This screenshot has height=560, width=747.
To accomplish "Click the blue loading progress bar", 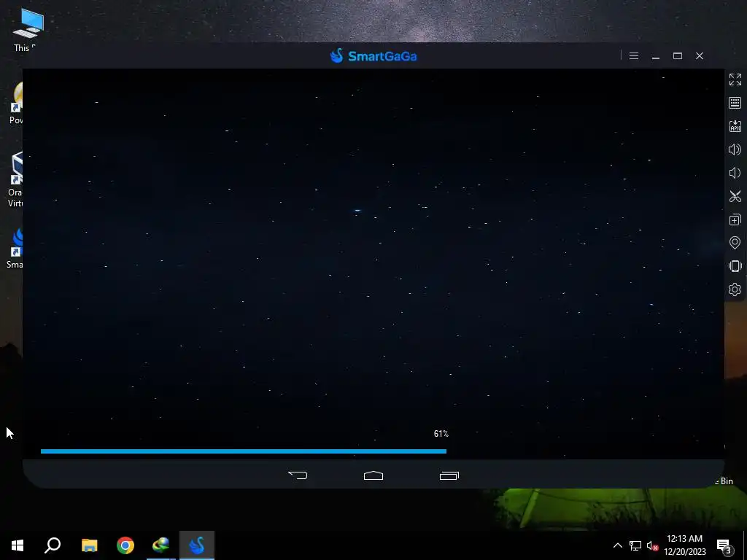I will click(x=244, y=451).
